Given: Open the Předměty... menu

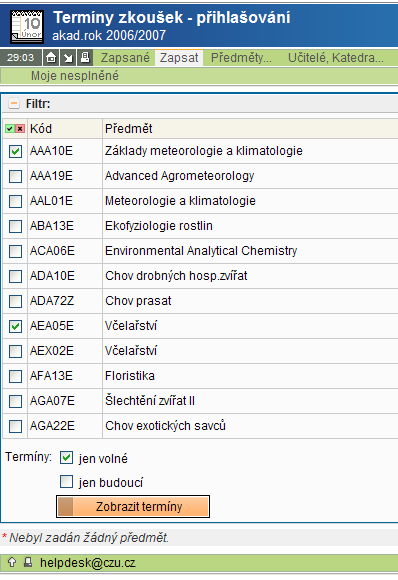Looking at the screenshot, I should 241,58.
